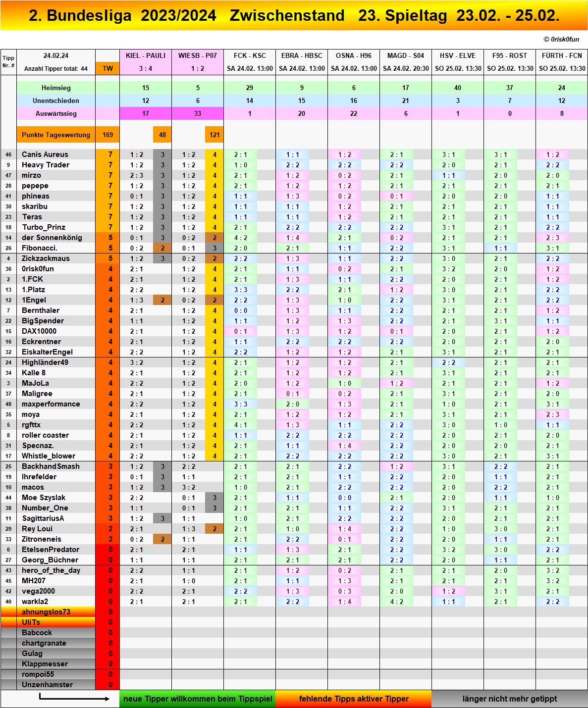This screenshot has height=708, width=588.
Task: Select tipper name Zickzackmaus
Action: 46,258
